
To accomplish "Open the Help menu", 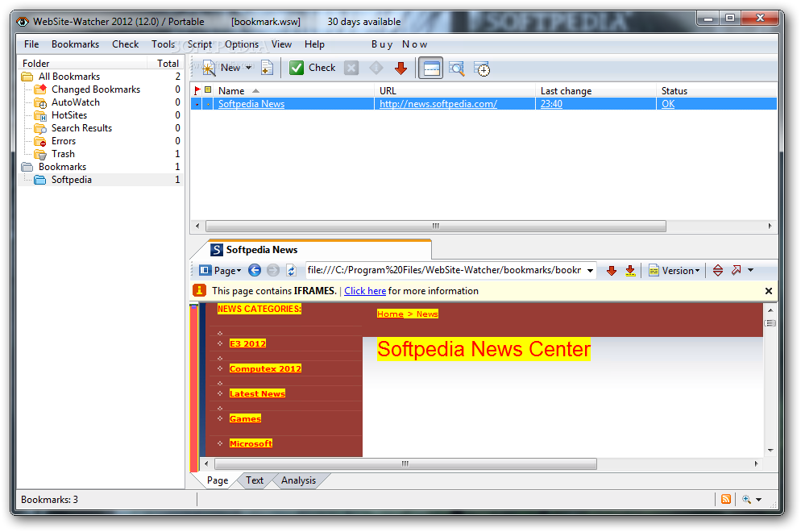I will tap(314, 44).
